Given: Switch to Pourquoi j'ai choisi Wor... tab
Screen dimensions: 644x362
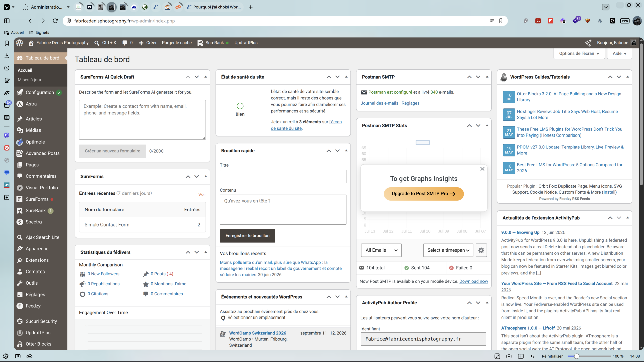Looking at the screenshot, I should click(214, 7).
